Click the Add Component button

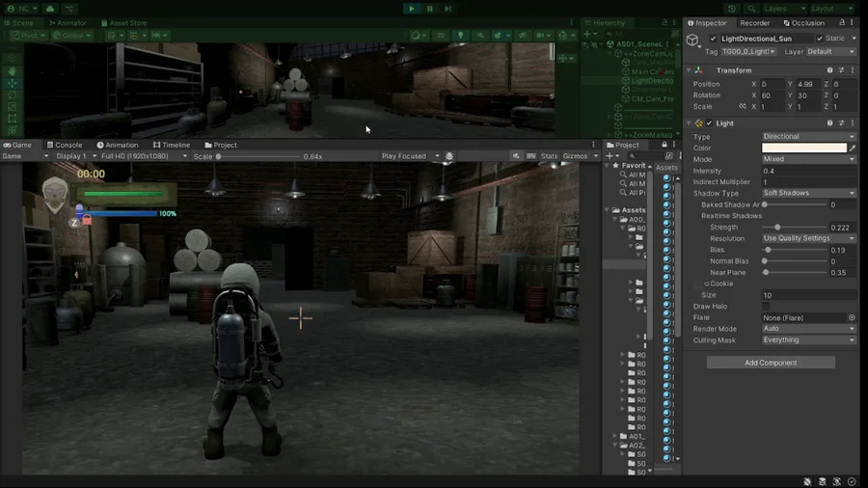pos(771,363)
